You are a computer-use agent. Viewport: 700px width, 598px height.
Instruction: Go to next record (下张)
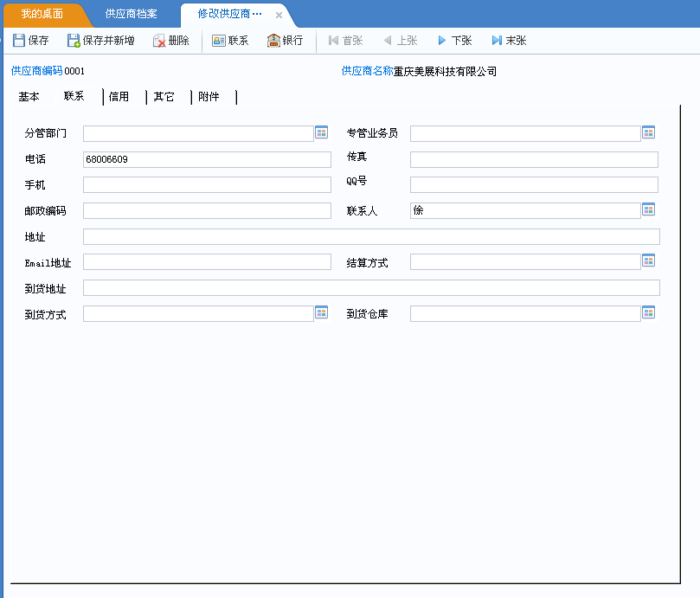point(442,41)
